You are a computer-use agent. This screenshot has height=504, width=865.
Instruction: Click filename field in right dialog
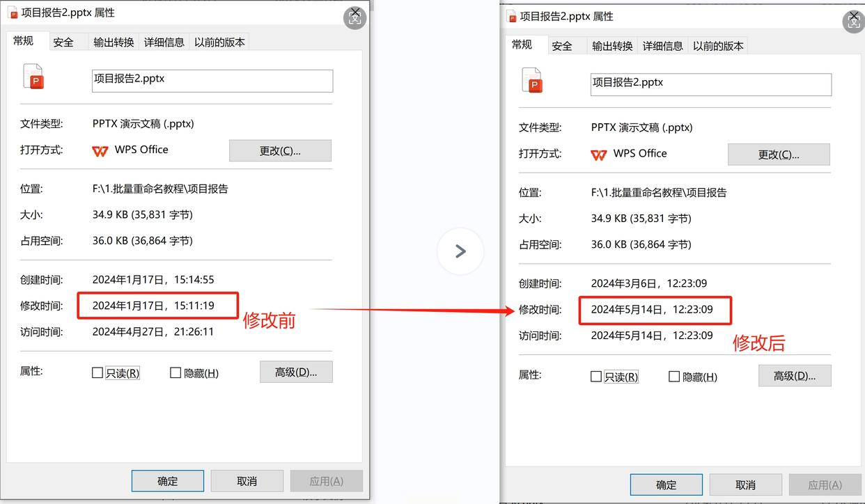(711, 84)
